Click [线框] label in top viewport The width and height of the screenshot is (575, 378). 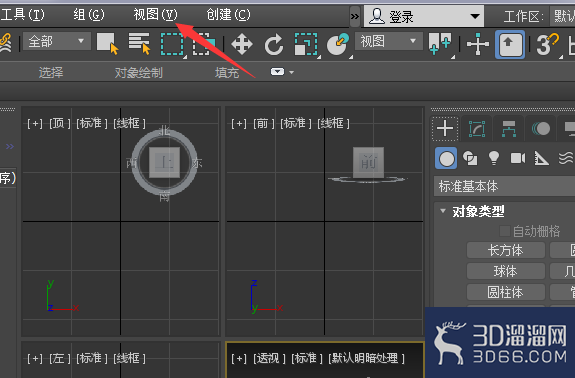coord(129,124)
